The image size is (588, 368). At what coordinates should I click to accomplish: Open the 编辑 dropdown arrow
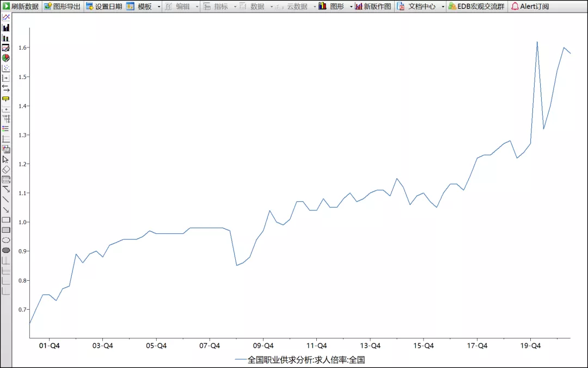(197, 7)
